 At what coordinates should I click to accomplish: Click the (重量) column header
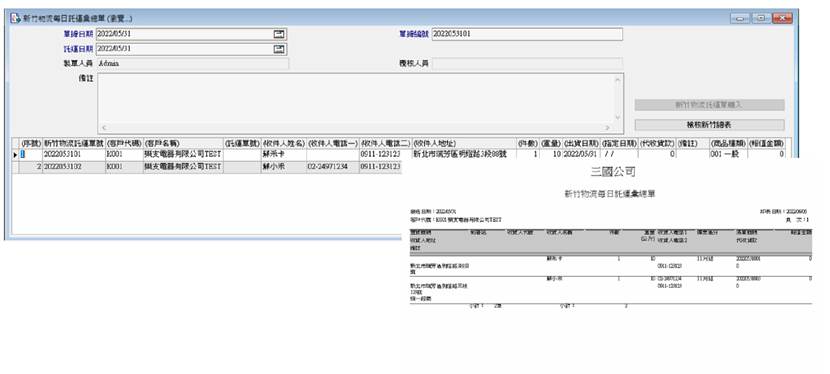551,144
